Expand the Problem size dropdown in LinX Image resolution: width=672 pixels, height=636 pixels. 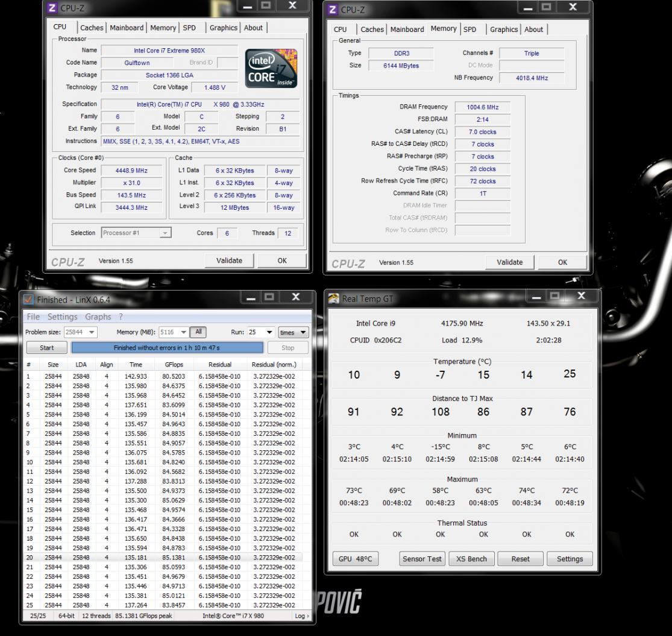[x=91, y=332]
